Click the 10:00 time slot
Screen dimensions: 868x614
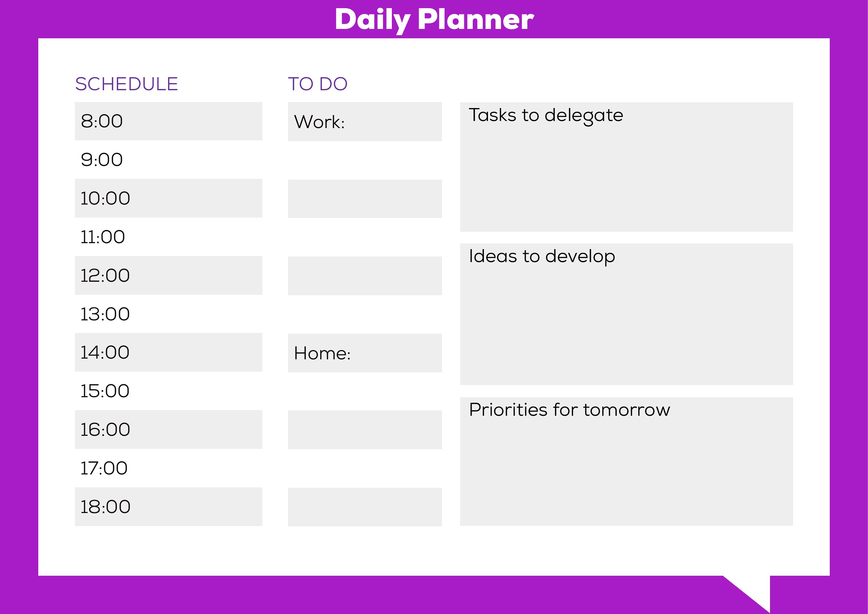[x=168, y=198]
